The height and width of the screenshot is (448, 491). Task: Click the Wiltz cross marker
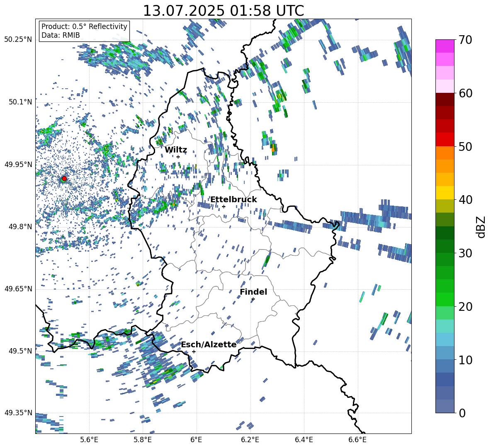click(178, 157)
